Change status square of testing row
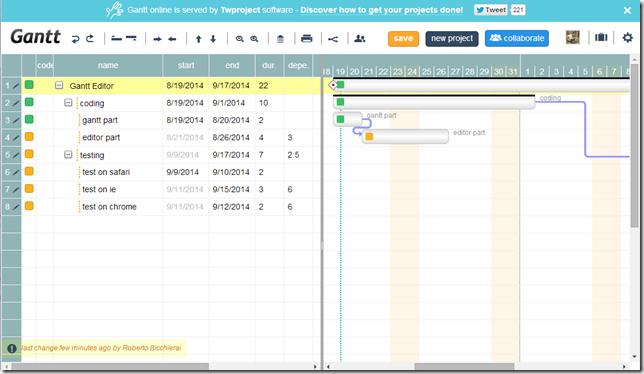This screenshot has height=374, width=644. pos(29,154)
